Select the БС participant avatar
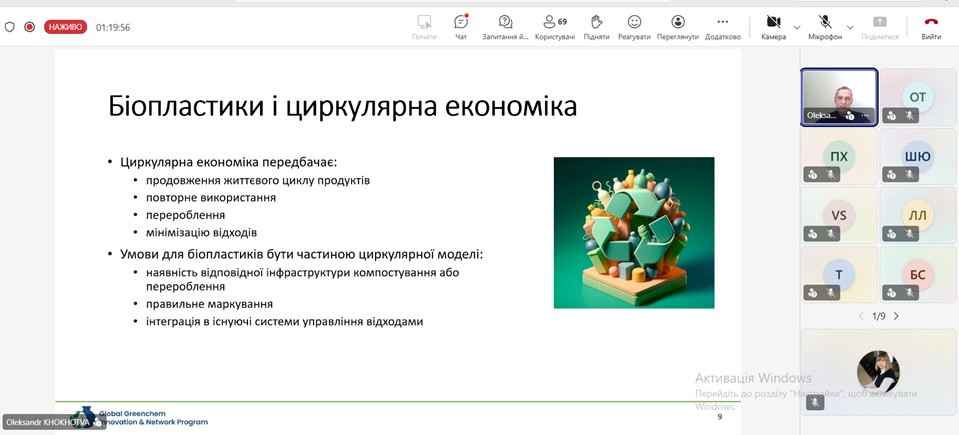Screen dimensions: 959x435 click(918, 275)
